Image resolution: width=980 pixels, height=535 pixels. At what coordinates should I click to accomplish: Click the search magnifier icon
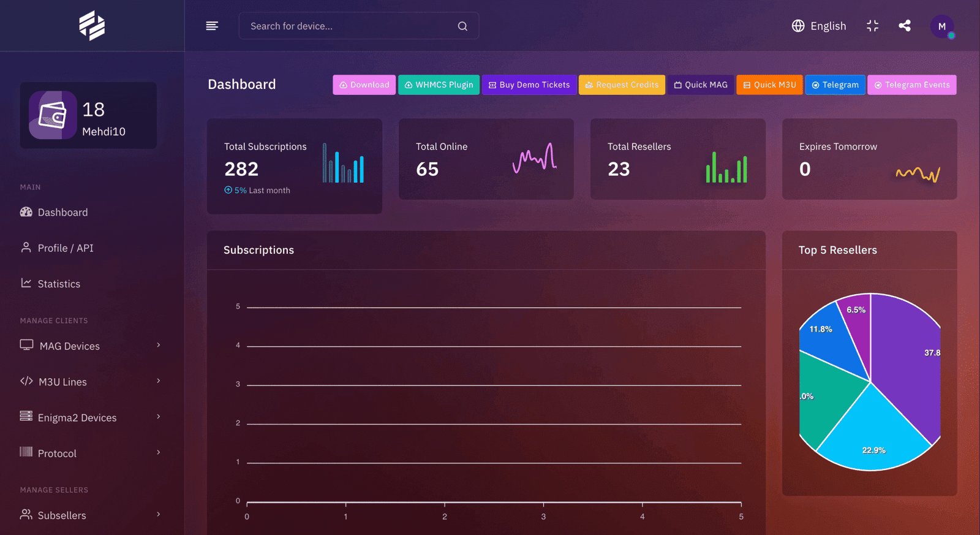[x=462, y=26]
